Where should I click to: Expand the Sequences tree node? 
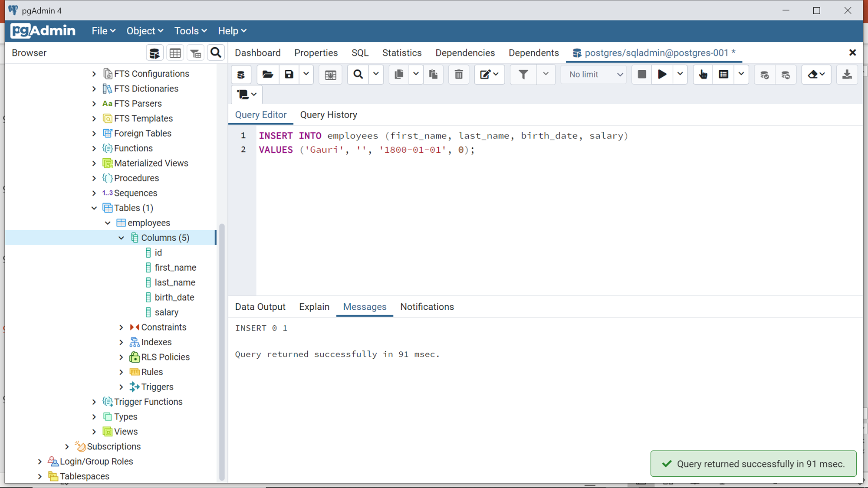coord(94,193)
